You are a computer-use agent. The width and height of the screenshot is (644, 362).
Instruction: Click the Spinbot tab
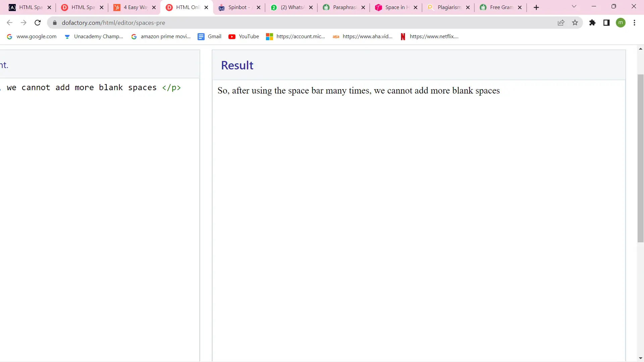pyautogui.click(x=236, y=7)
